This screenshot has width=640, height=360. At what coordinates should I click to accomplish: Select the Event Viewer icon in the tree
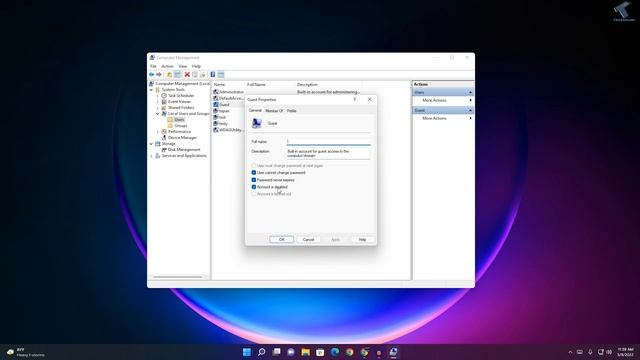pos(164,102)
